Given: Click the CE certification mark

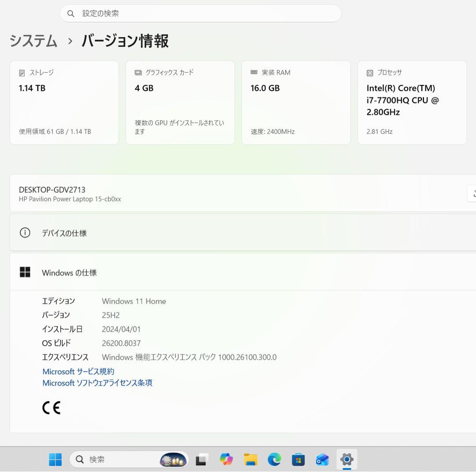Looking at the screenshot, I should [x=51, y=408].
